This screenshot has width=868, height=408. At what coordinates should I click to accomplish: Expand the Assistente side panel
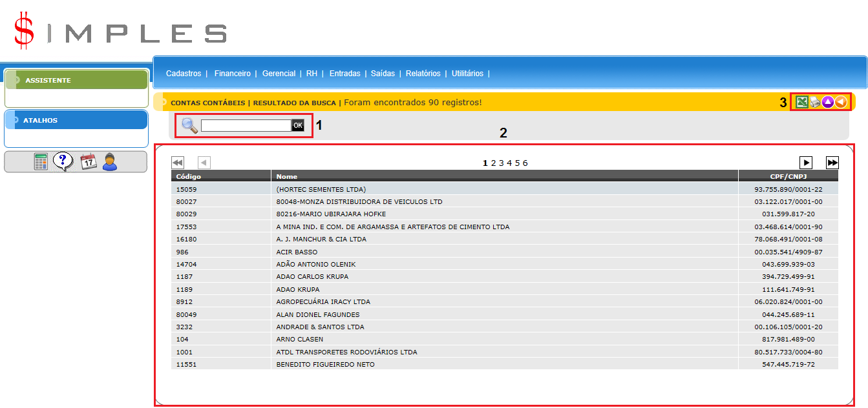pos(48,80)
